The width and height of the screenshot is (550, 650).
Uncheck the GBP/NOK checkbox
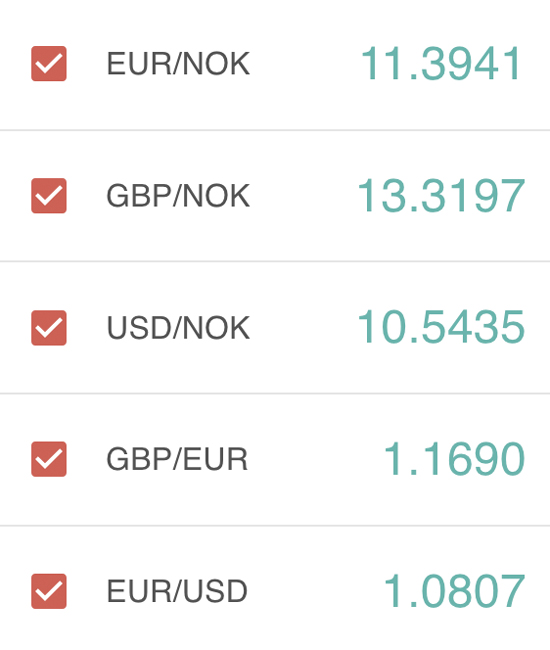49,196
